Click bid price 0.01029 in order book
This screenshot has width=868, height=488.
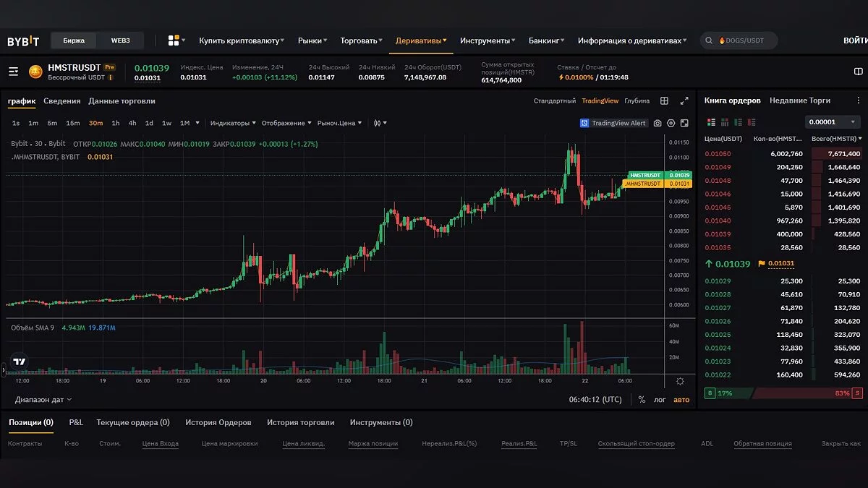[x=718, y=281]
